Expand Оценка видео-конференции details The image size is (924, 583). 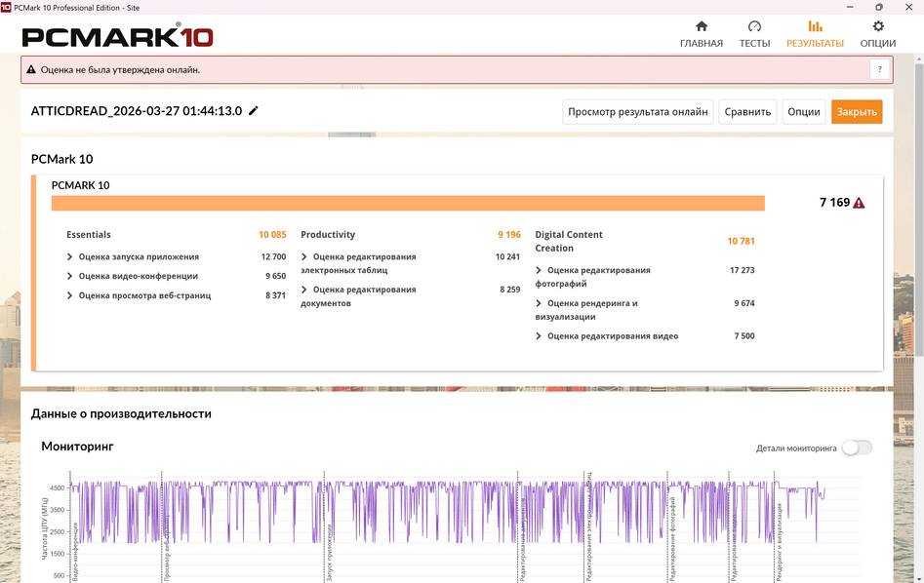coord(70,276)
